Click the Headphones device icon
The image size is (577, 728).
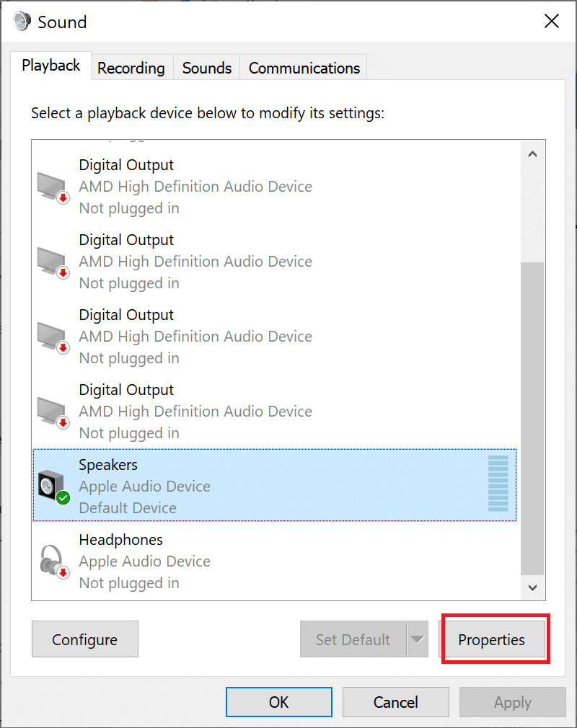[x=53, y=561]
